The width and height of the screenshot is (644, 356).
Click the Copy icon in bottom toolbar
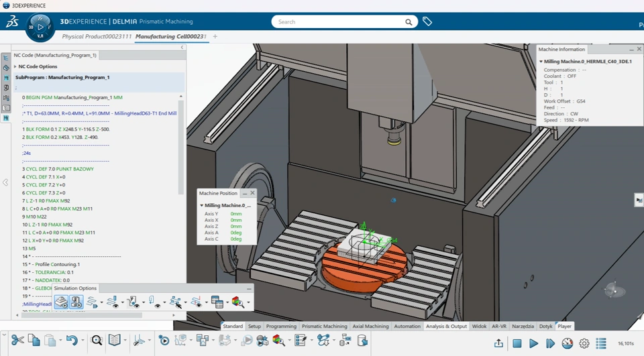[x=34, y=341]
